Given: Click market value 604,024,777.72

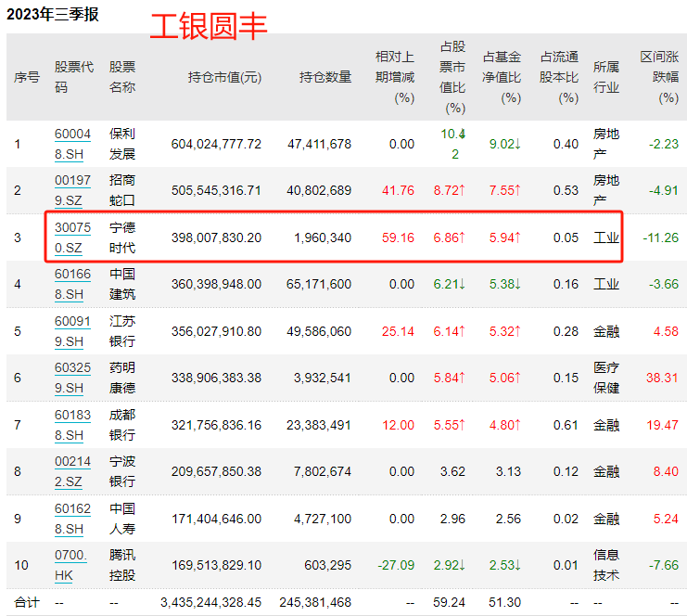Looking at the screenshot, I should (x=216, y=144).
